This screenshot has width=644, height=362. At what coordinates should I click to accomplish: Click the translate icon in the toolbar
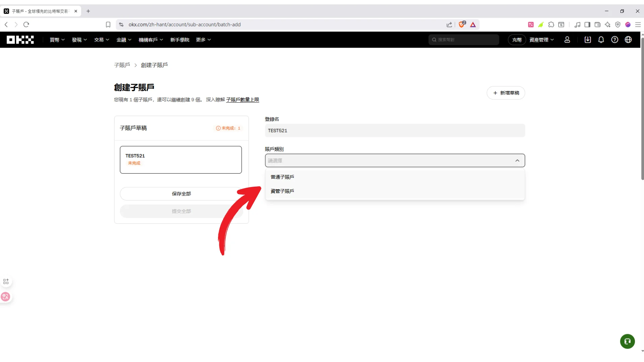coord(531,24)
